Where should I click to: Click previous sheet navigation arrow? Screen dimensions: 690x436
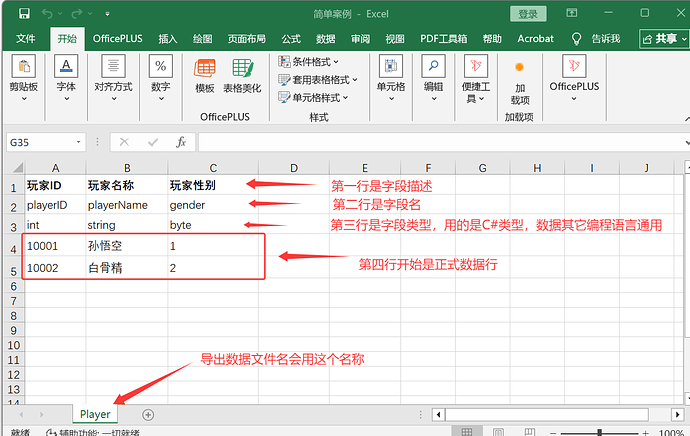click(x=21, y=414)
